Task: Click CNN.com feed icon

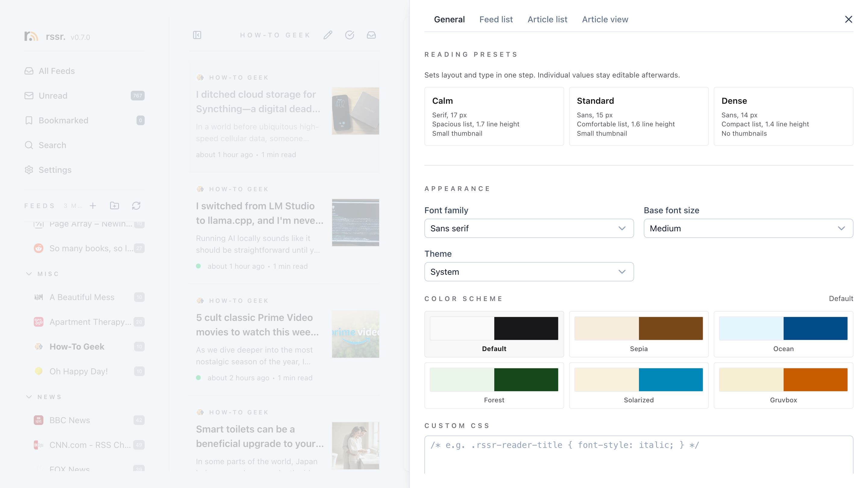Action: (x=39, y=445)
